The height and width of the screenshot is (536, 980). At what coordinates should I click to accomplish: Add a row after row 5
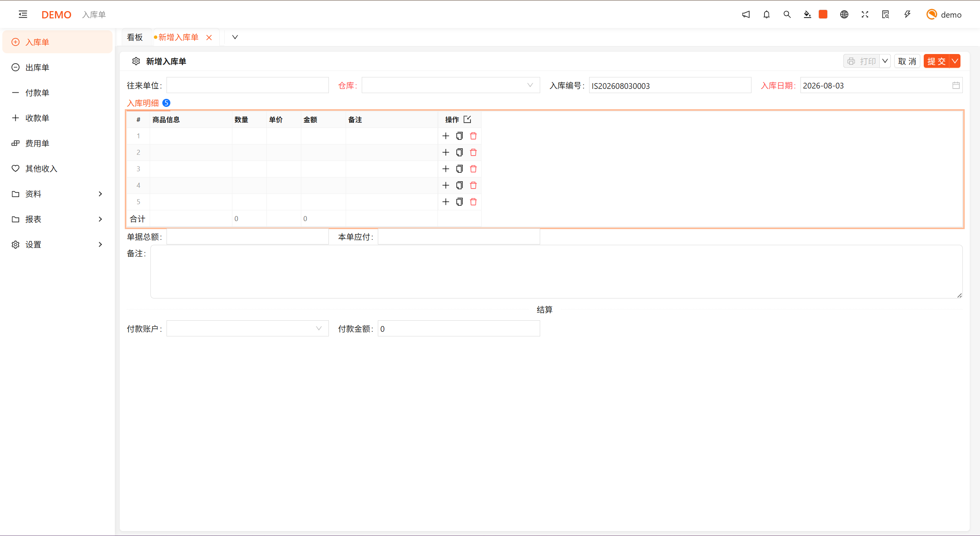coord(446,202)
